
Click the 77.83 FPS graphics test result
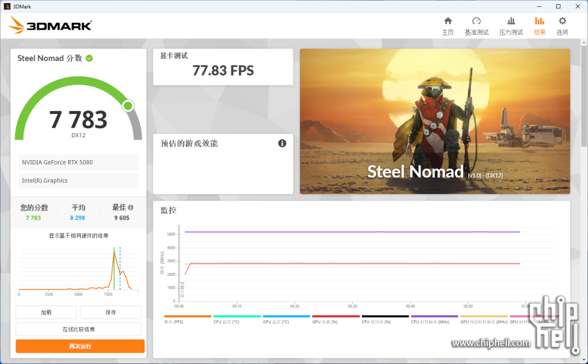point(223,71)
